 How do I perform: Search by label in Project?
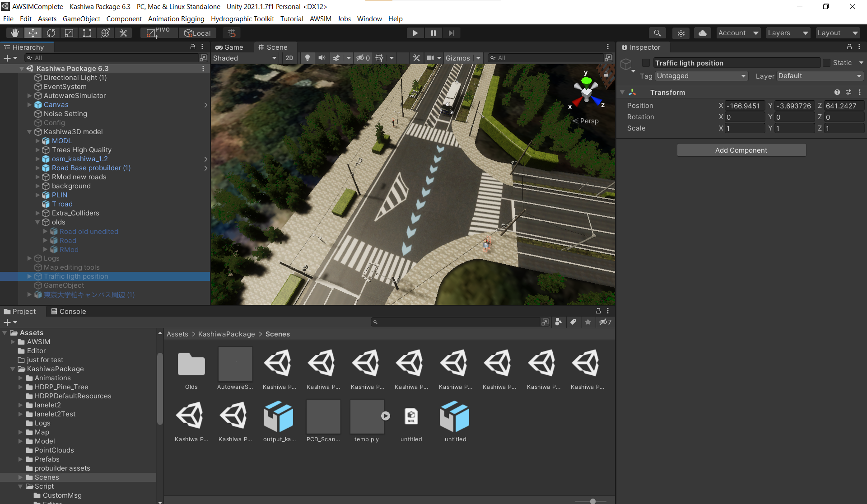[x=573, y=322]
